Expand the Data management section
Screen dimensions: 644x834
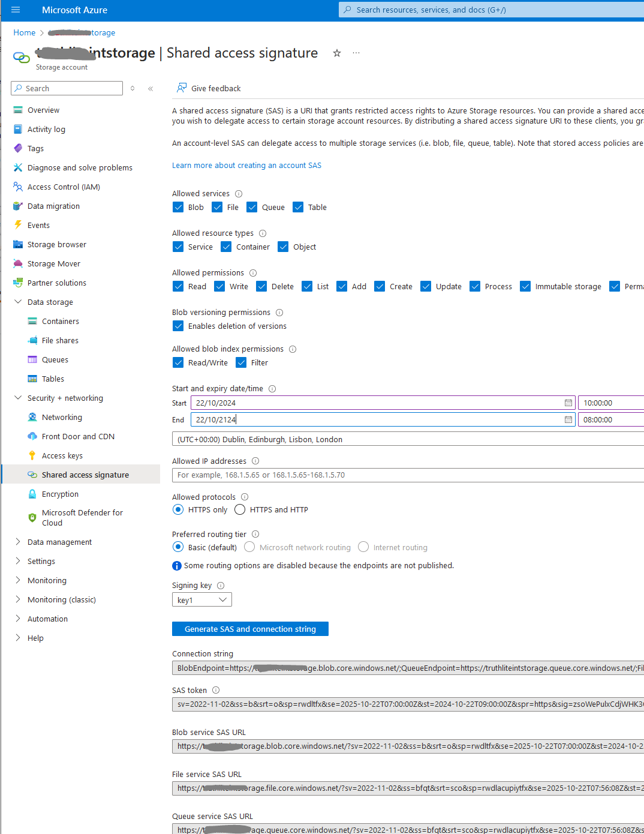[x=18, y=542]
